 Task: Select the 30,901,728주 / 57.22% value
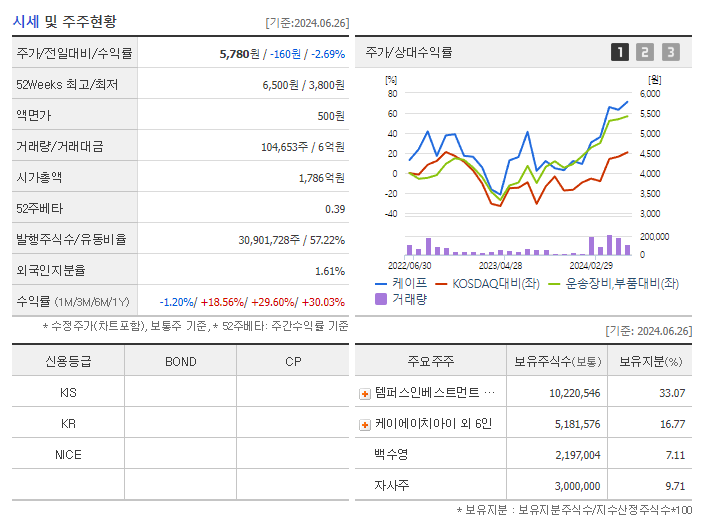click(291, 240)
